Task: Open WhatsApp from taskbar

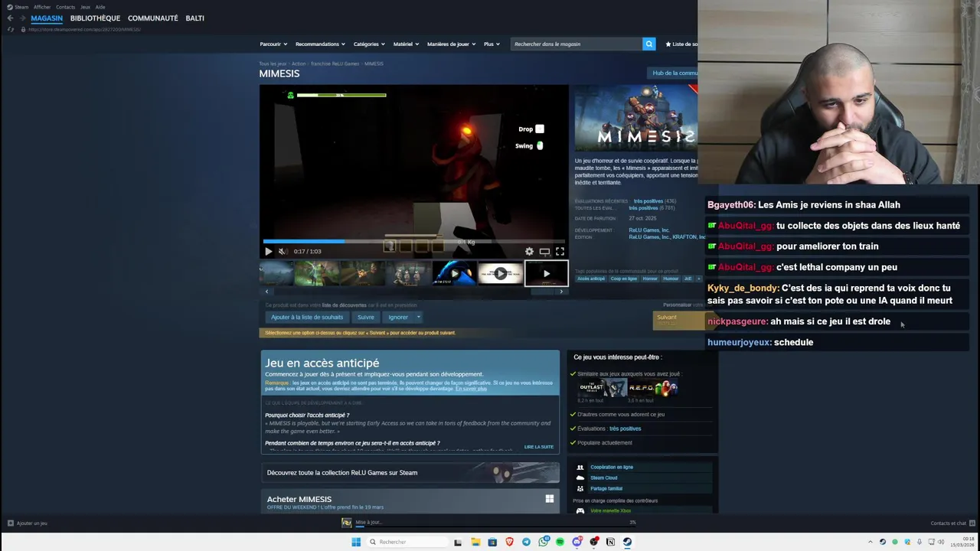Action: [543, 542]
